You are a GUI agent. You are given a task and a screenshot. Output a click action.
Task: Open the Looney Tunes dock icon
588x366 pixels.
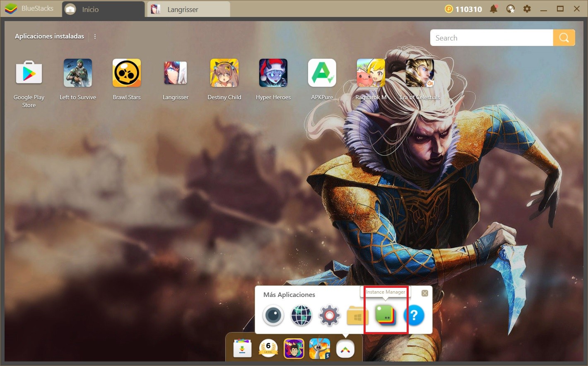(320, 349)
